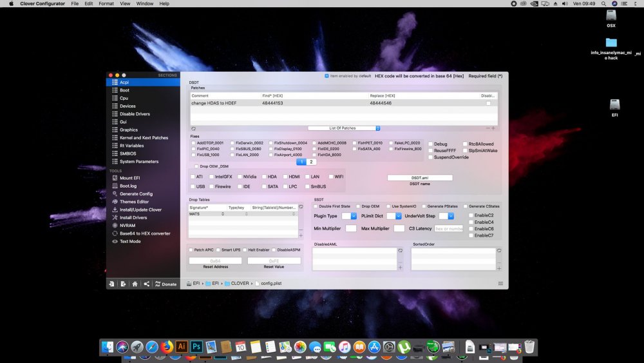The height and width of the screenshot is (363, 644).
Task: Click refresh icon beside Drop Tables list
Action: (x=301, y=207)
